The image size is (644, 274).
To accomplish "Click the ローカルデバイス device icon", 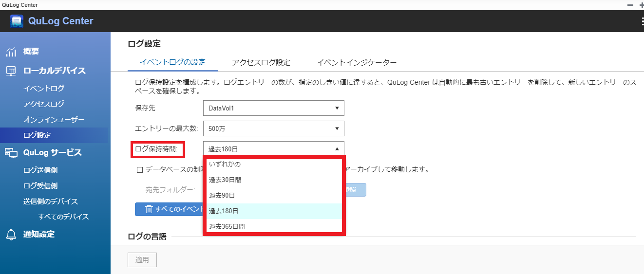I will 11,71.
